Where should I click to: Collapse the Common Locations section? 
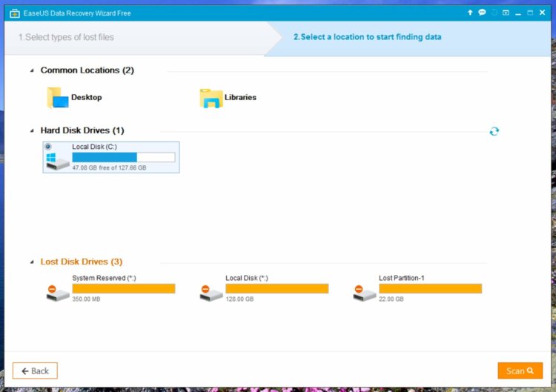[32, 70]
